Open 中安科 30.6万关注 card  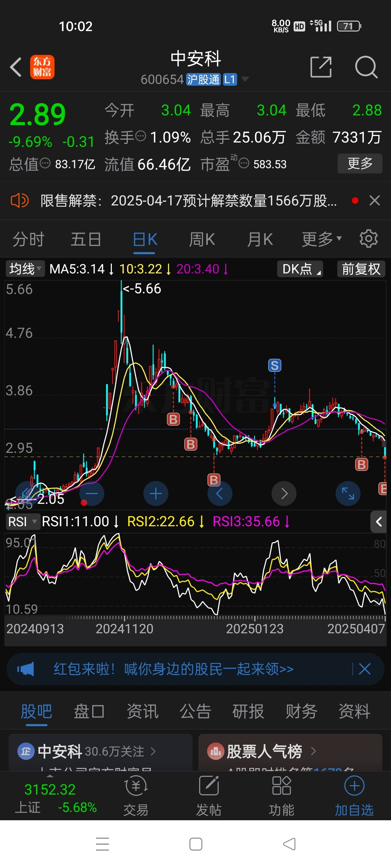pyautogui.click(x=101, y=752)
